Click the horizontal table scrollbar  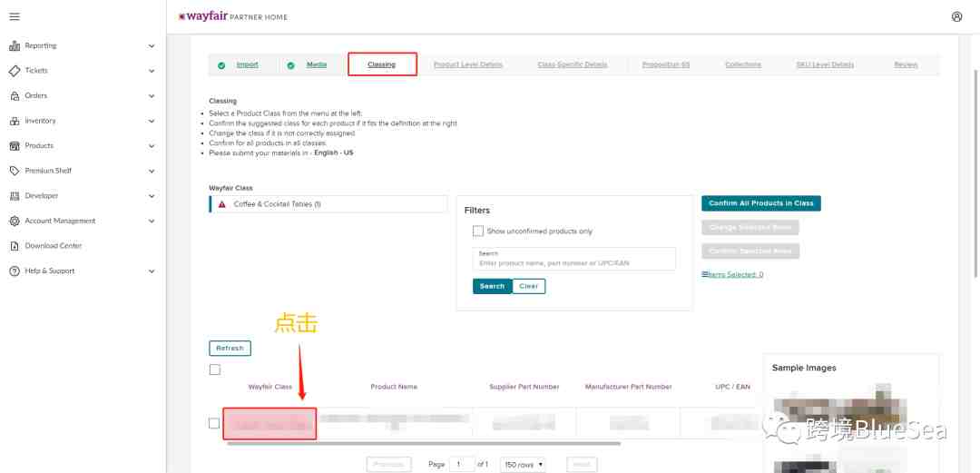424,444
